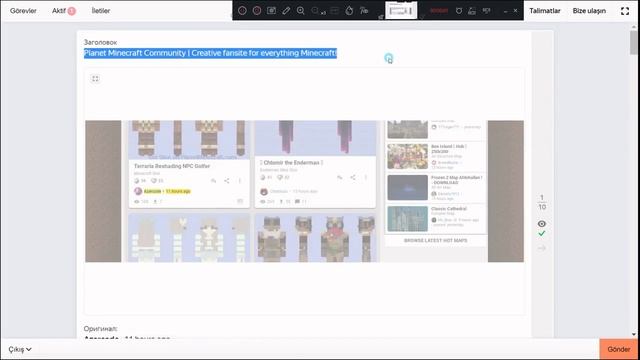This screenshot has height=360, width=640.
Task: Click Bee Island map thumbnail
Action: click(x=407, y=156)
